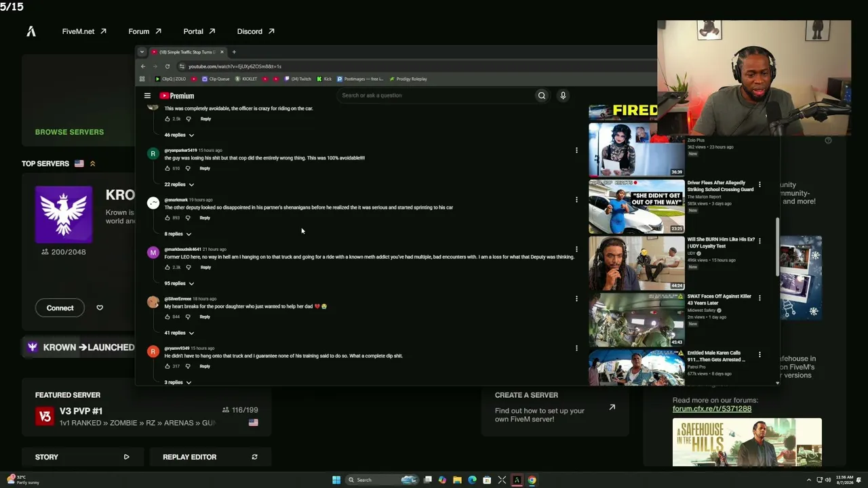Open Microsoft Edge from the taskbar

pyautogui.click(x=472, y=480)
